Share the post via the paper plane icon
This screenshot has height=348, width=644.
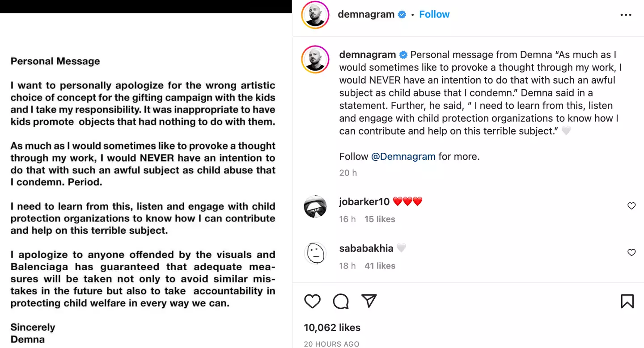tap(369, 301)
